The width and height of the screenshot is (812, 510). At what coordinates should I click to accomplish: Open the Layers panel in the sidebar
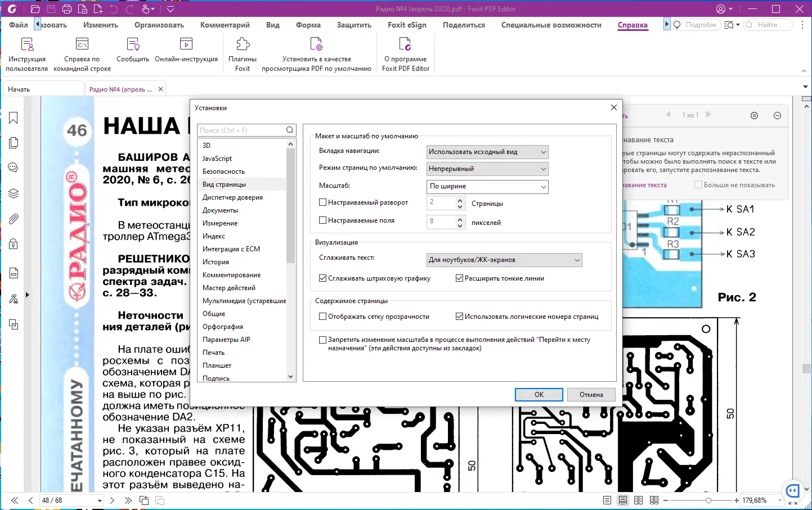coord(14,193)
